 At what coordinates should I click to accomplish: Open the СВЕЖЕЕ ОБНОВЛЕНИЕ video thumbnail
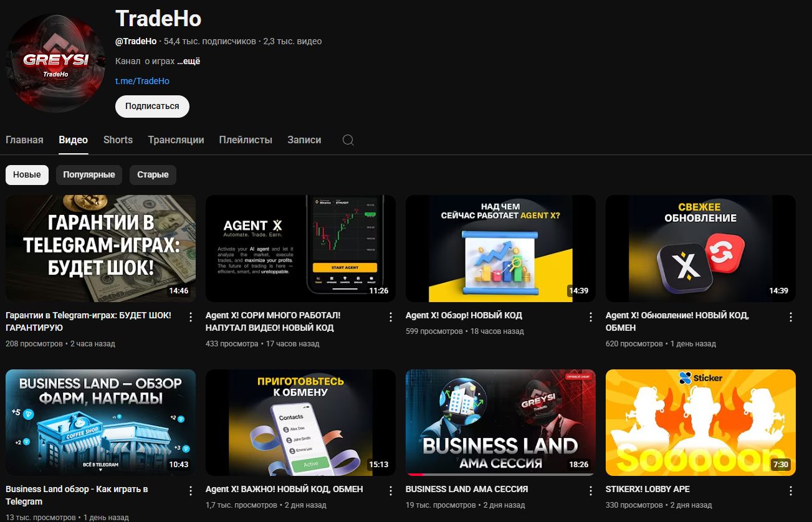click(x=700, y=249)
